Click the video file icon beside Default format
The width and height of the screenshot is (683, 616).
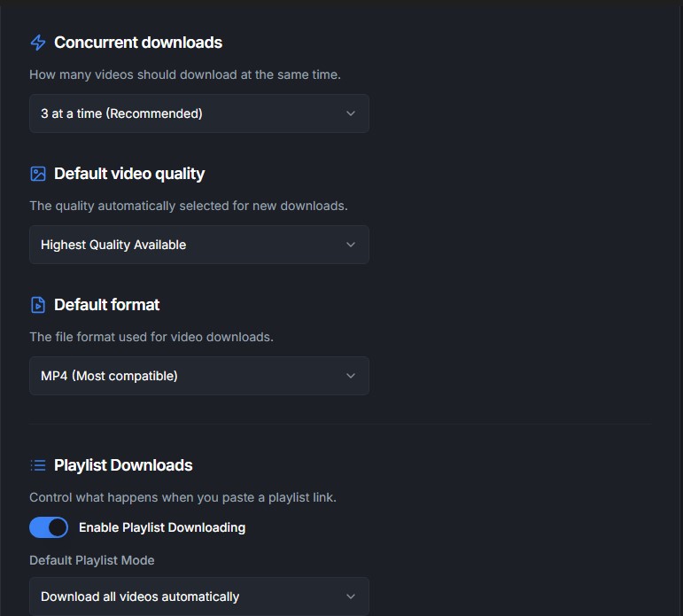click(x=38, y=305)
